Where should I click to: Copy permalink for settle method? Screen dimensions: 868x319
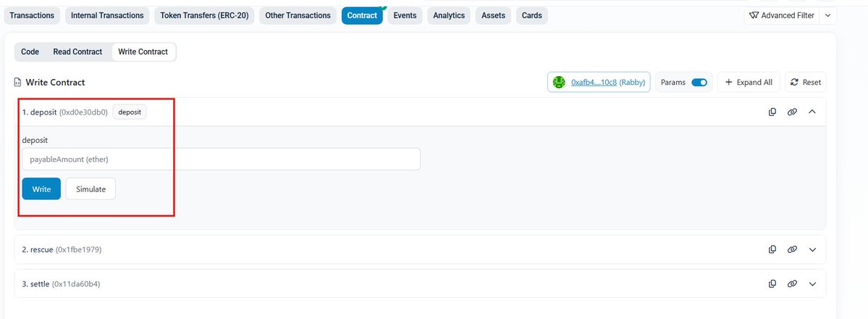[792, 284]
